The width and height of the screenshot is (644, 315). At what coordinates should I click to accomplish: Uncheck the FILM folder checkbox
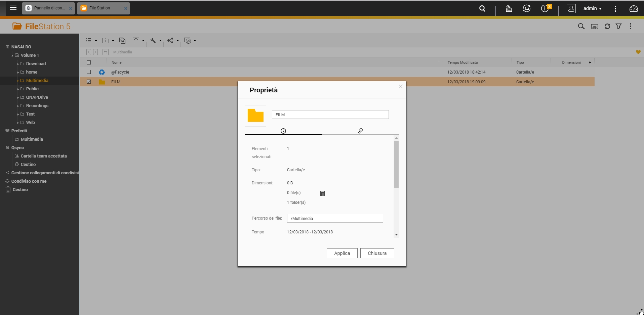pos(89,82)
